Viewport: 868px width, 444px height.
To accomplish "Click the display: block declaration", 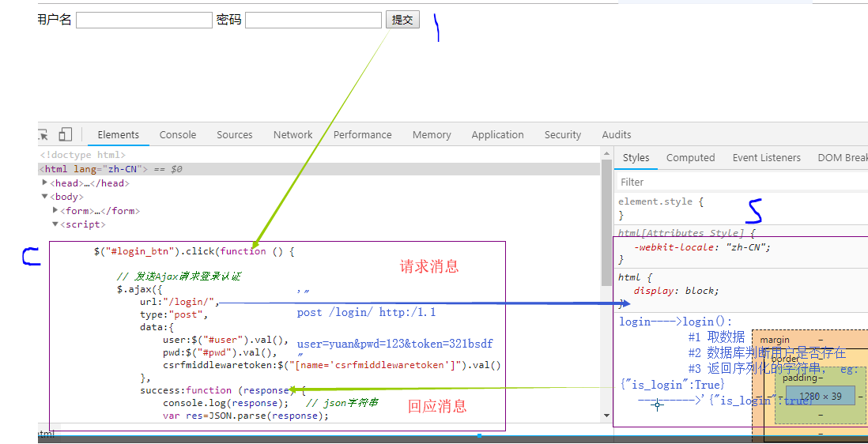I will tap(677, 290).
